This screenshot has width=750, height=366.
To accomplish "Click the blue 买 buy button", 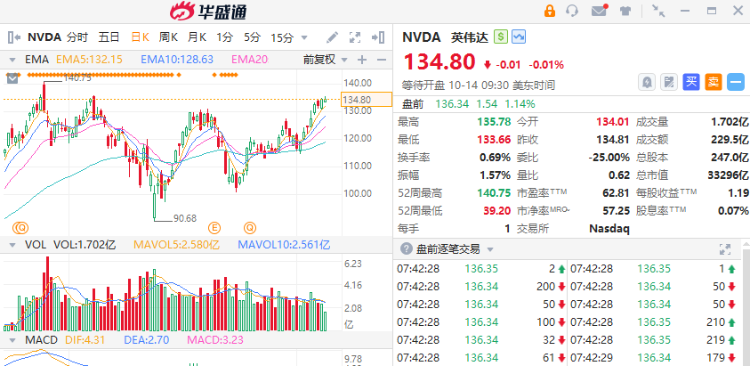I will (691, 82).
